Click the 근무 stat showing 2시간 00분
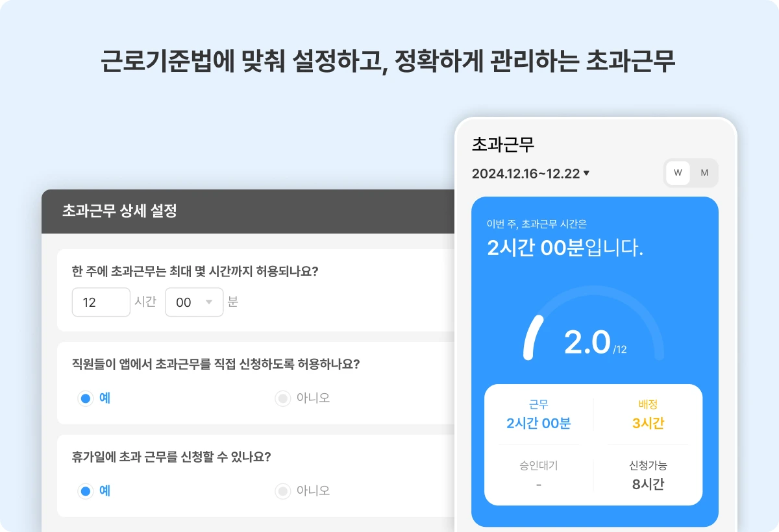The height and width of the screenshot is (532, 779). pos(538,415)
